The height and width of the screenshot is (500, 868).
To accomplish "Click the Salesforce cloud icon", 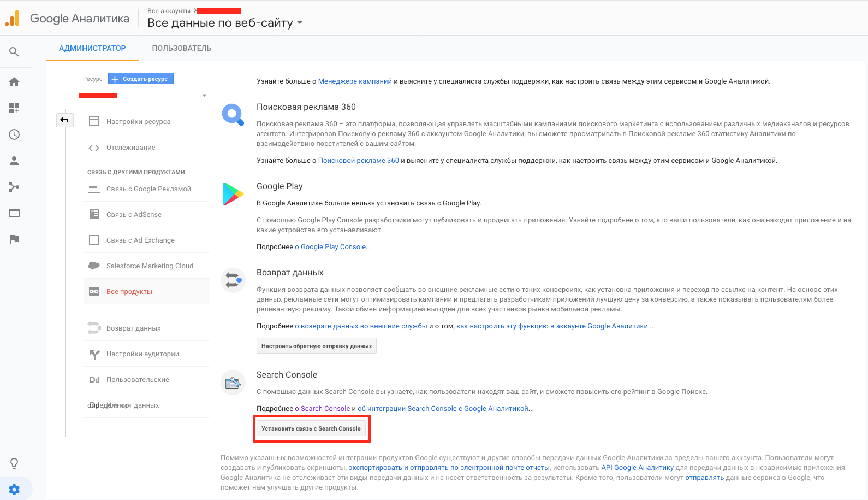I will click(x=94, y=266).
